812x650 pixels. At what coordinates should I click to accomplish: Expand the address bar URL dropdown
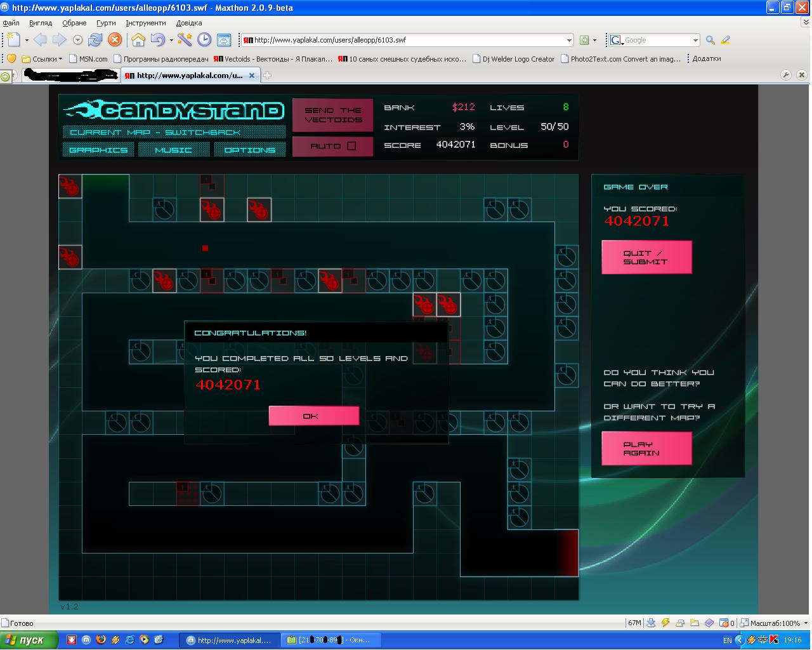point(569,40)
